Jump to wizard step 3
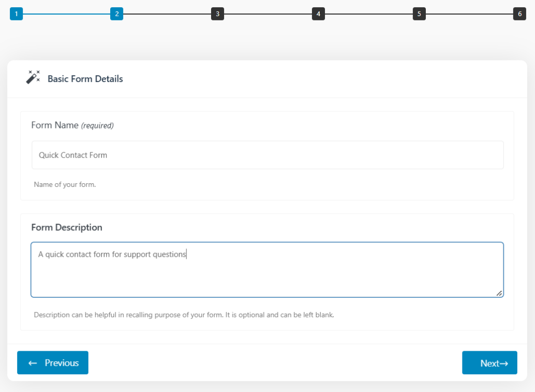The height and width of the screenshot is (392, 535). 217,14
